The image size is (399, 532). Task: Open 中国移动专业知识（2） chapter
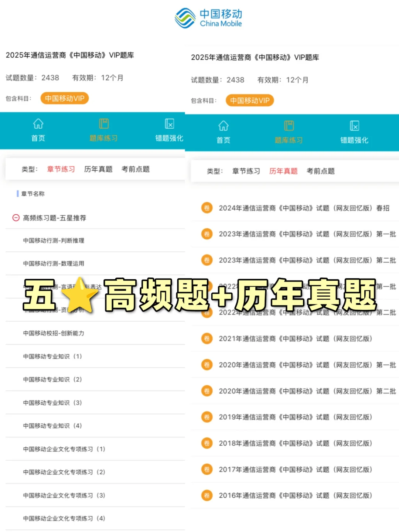pyautogui.click(x=52, y=379)
